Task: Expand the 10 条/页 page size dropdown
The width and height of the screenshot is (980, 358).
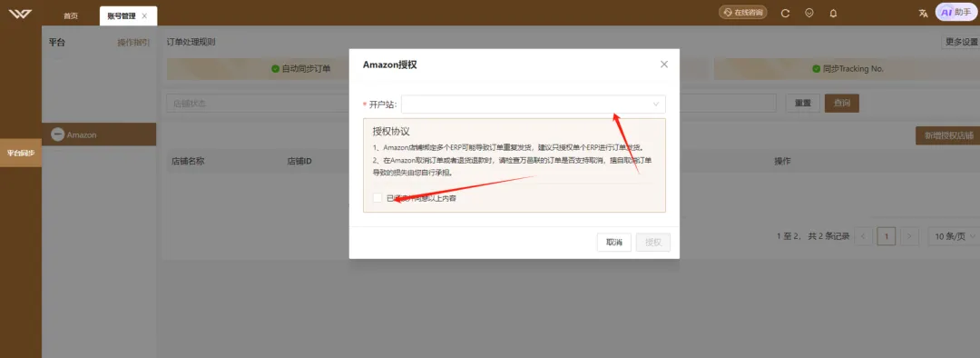Action: click(951, 236)
